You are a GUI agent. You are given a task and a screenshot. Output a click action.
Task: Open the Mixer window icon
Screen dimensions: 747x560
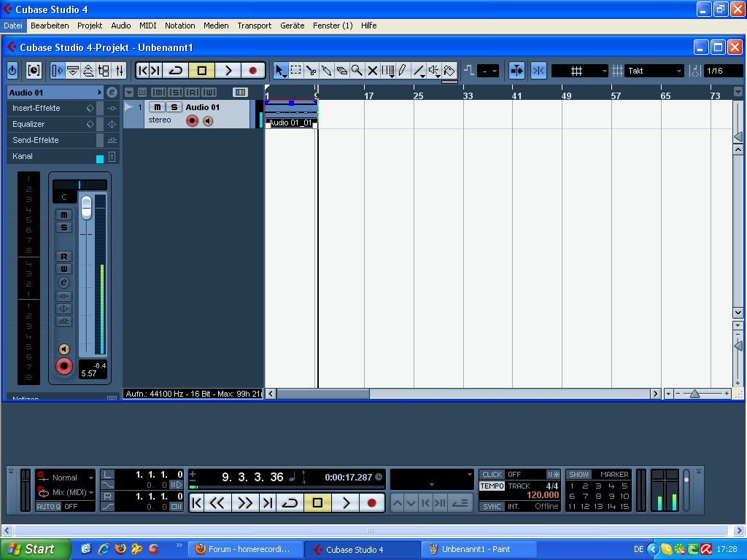click(x=120, y=71)
